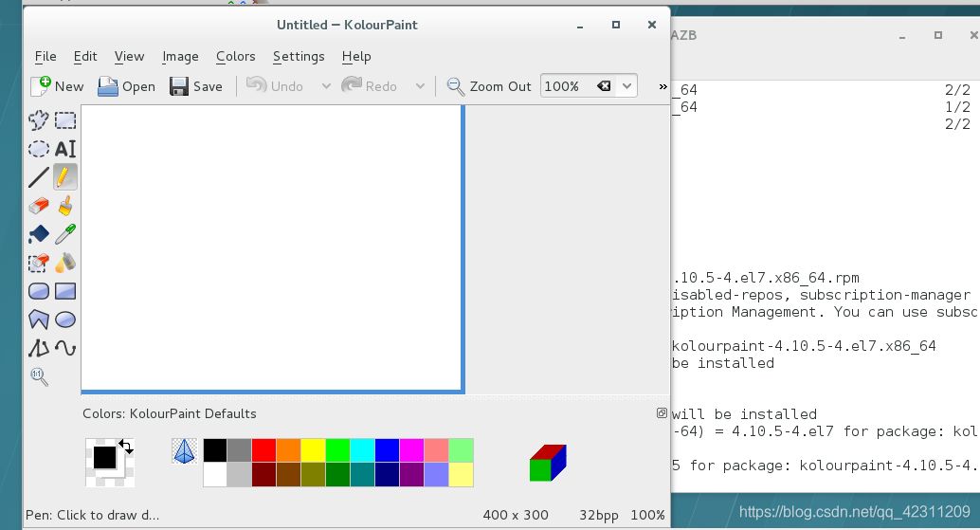980x530 pixels.
Task: Select the Text tool
Action: (65, 149)
